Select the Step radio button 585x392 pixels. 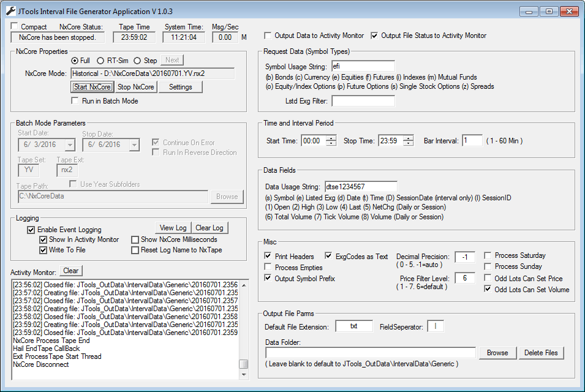coord(137,61)
